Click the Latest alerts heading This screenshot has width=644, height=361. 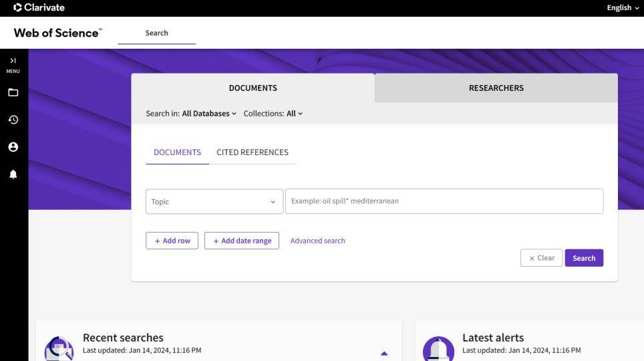[493, 338]
